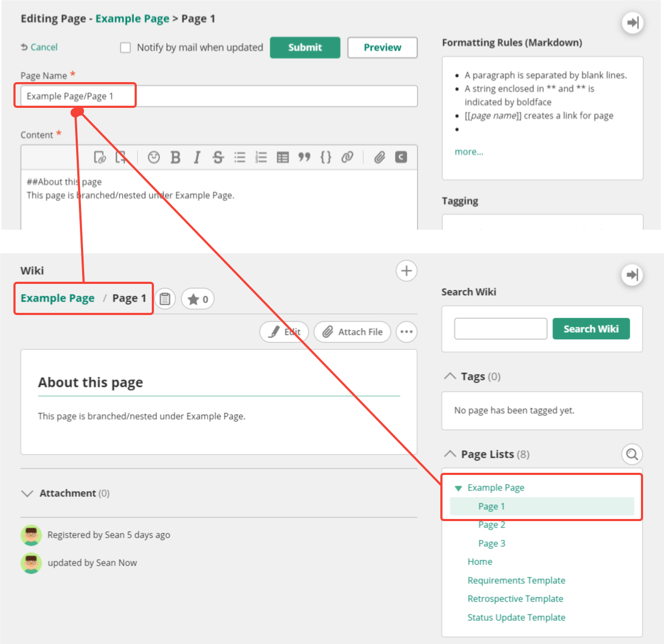Image resolution: width=664 pixels, height=644 pixels.
Task: Insert a table using the toolbar icon
Action: click(x=283, y=157)
